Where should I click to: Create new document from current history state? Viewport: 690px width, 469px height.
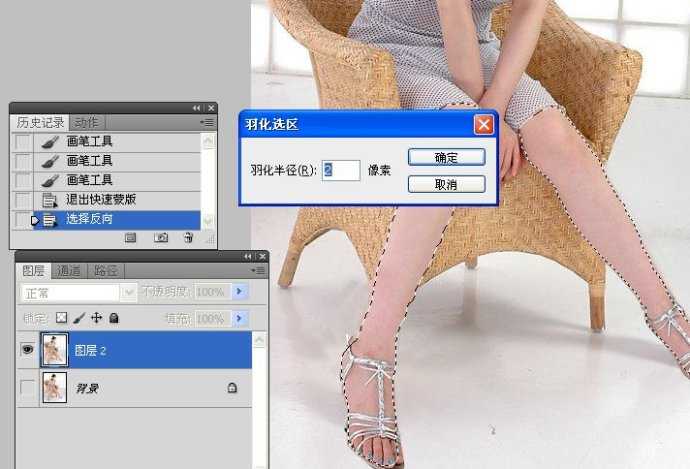(130, 238)
